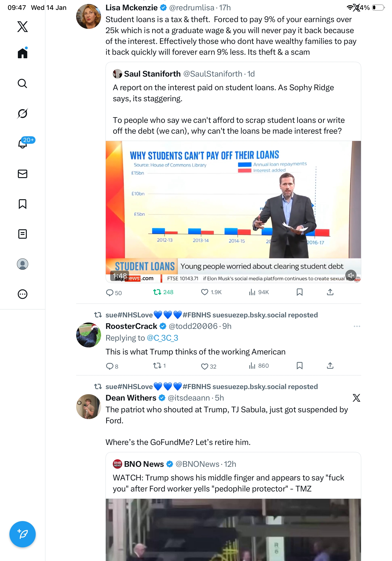Unmute the Sky News video
Screen dimensions: 392x561
pyautogui.click(x=351, y=275)
